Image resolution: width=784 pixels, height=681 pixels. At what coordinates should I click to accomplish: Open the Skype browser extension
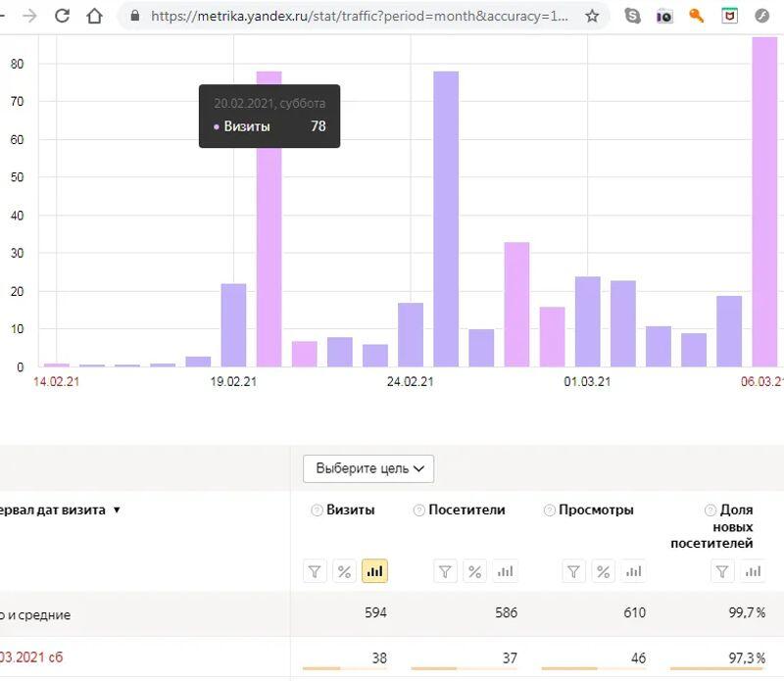click(x=633, y=16)
